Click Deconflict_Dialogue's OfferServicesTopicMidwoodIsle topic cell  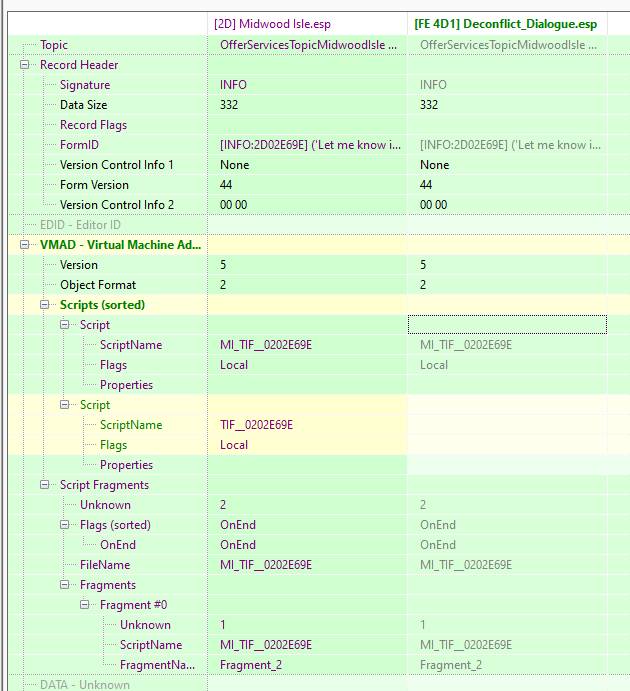[507, 45]
